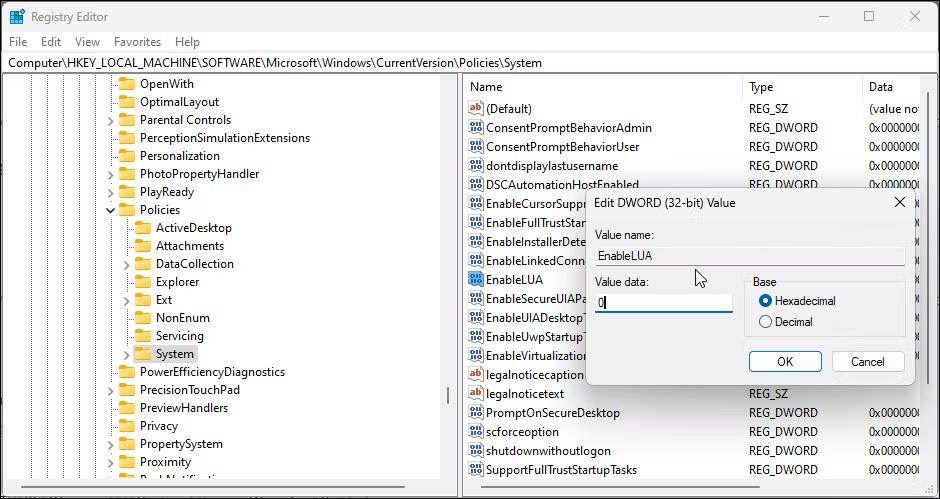Maximize the Registry Editor window
This screenshot has width=940, height=499.
(869, 16)
